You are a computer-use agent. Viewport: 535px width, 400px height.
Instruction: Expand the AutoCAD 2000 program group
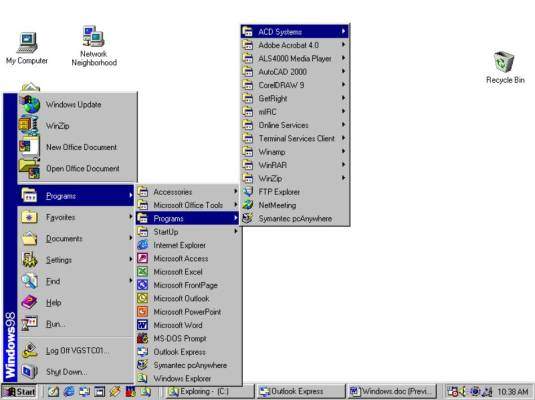coord(295,72)
